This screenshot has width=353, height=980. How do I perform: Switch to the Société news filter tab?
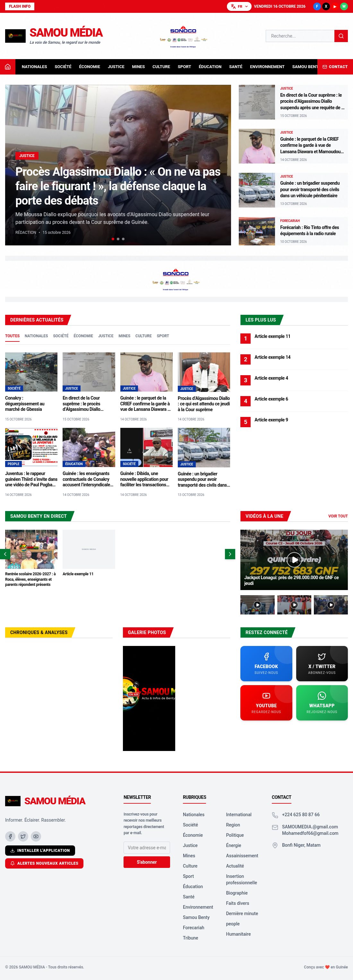click(x=61, y=336)
